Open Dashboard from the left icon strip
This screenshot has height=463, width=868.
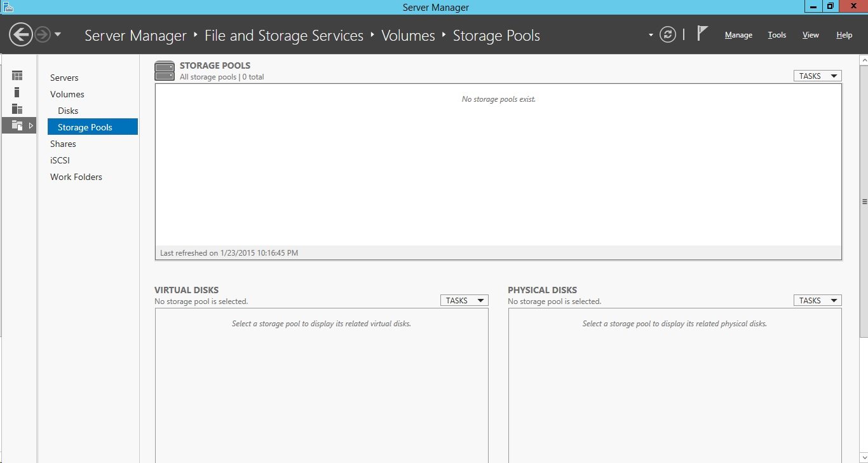point(17,76)
